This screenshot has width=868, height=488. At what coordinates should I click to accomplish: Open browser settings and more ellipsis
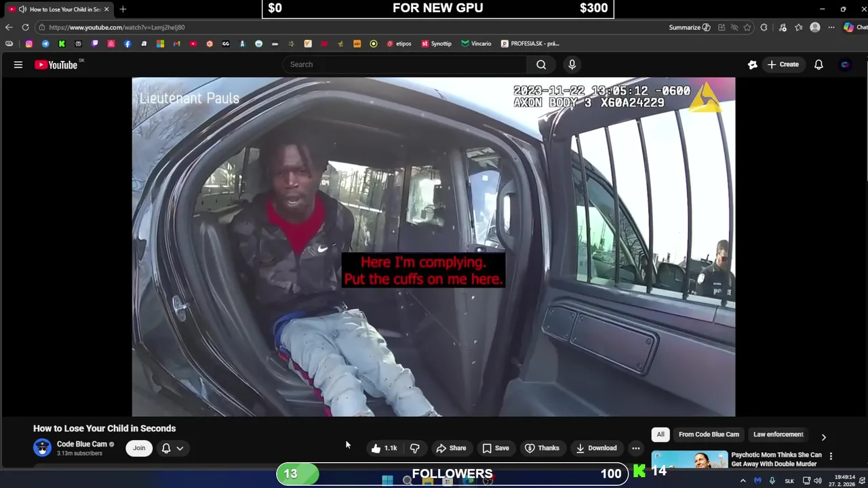(x=831, y=27)
